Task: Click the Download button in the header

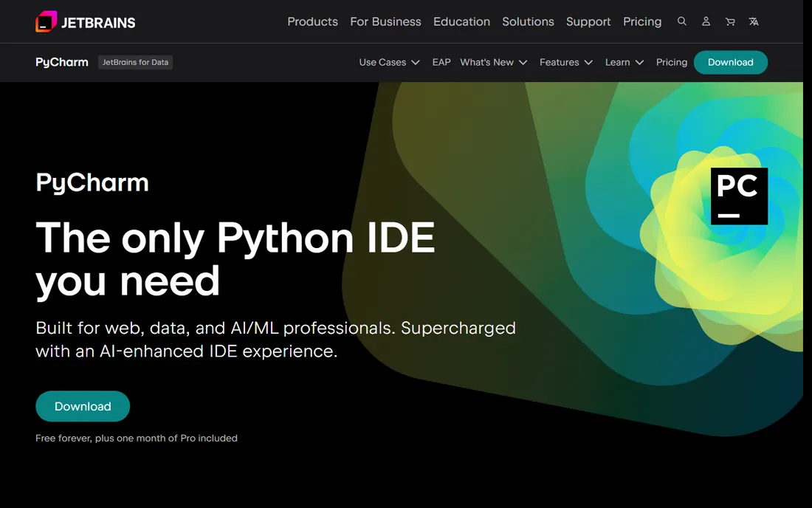Action: click(x=730, y=62)
